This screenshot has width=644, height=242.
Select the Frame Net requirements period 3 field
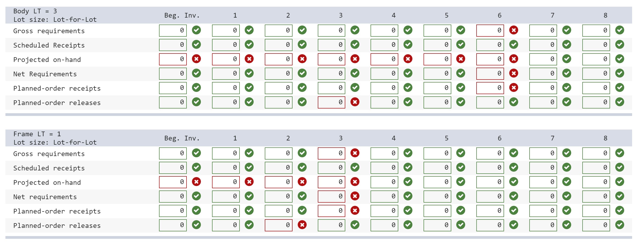[331, 196]
